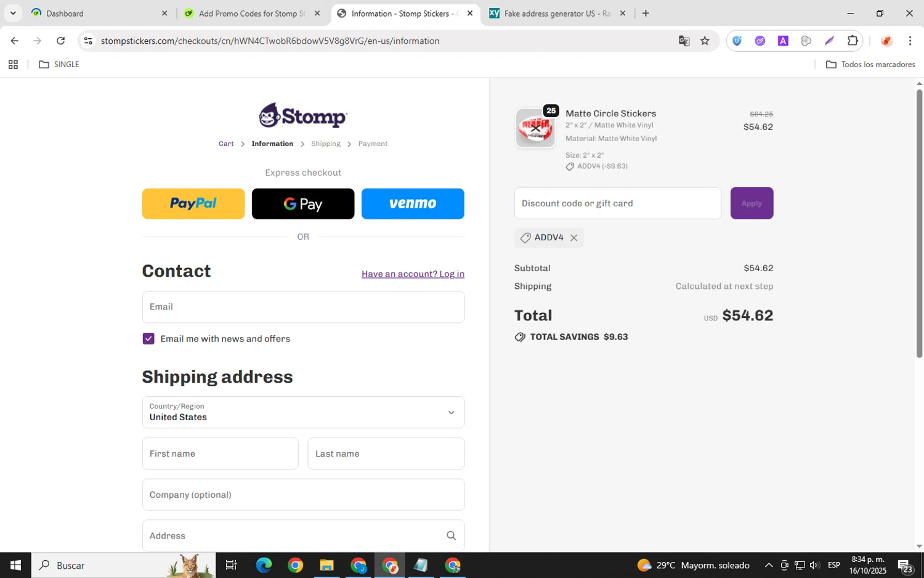Open Chrome three-dot menu
The width and height of the screenshot is (924, 578).
click(910, 41)
